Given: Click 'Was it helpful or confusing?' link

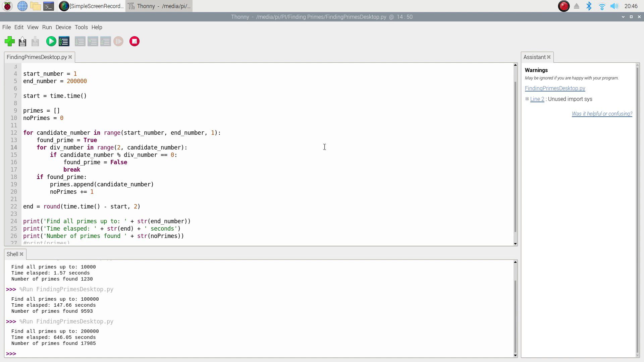Looking at the screenshot, I should 602,114.
